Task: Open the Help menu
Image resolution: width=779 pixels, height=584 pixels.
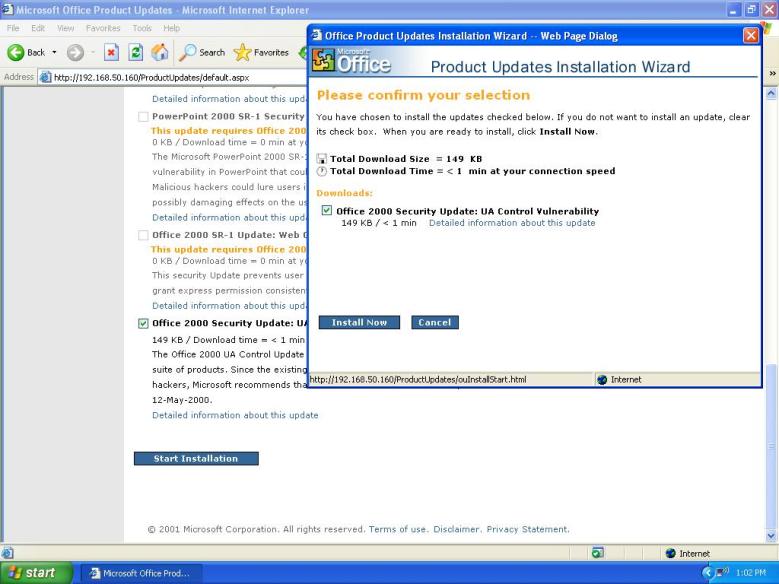Action: [171, 28]
